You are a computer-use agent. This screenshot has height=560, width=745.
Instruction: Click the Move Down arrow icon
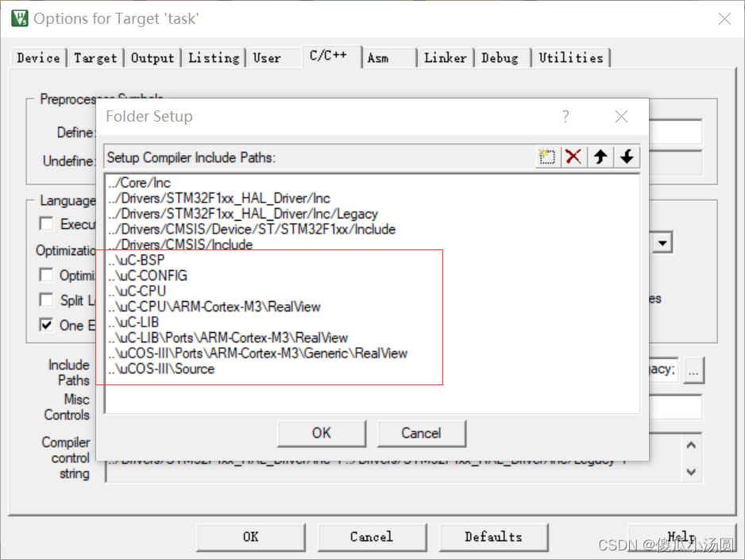point(627,156)
